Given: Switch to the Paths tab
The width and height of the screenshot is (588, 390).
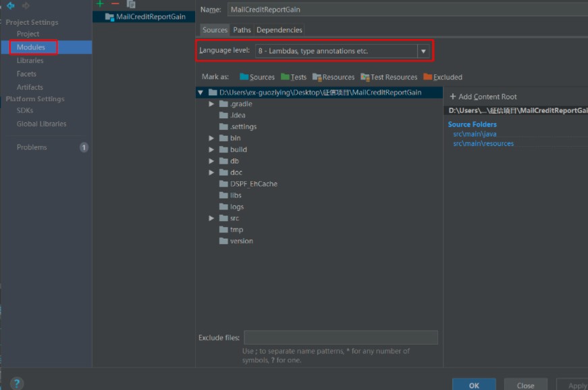Looking at the screenshot, I should [x=242, y=30].
